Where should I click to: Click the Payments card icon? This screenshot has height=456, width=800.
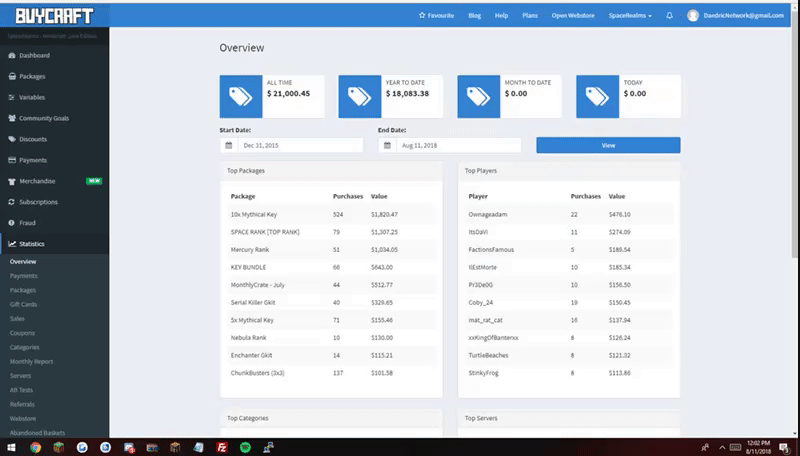[x=12, y=160]
